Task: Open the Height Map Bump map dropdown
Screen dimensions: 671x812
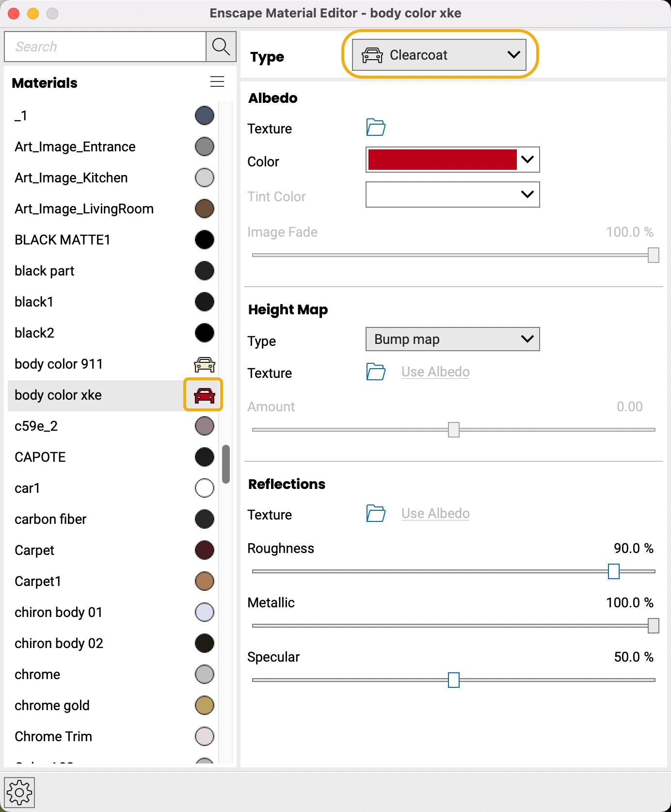Action: pyautogui.click(x=452, y=339)
